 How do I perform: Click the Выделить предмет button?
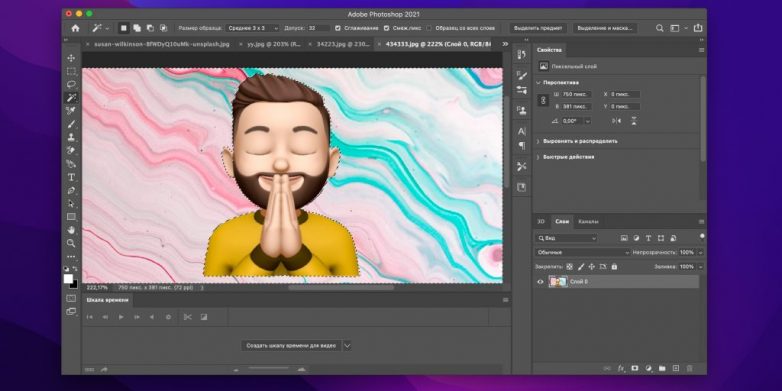tap(538, 28)
